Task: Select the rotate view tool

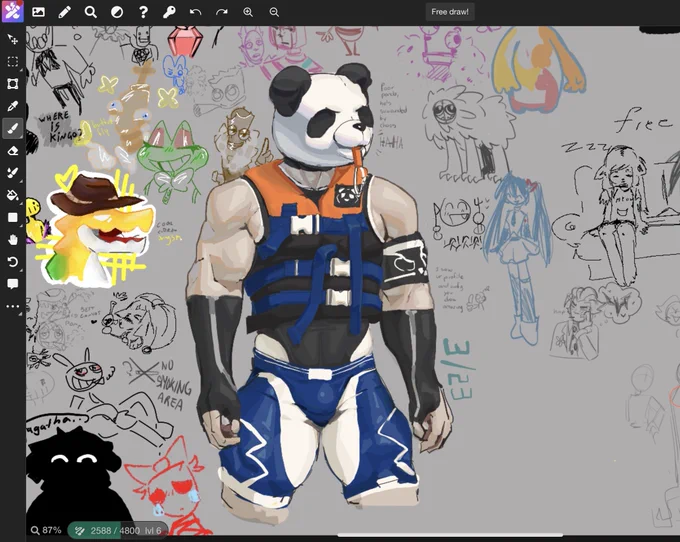Action: (x=13, y=262)
